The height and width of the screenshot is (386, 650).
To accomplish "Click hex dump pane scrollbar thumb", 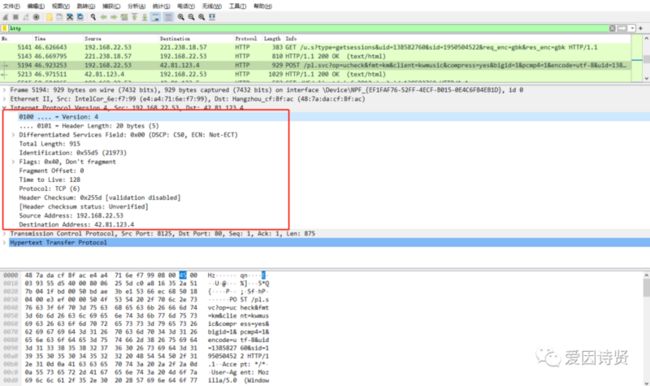I will 646,287.
